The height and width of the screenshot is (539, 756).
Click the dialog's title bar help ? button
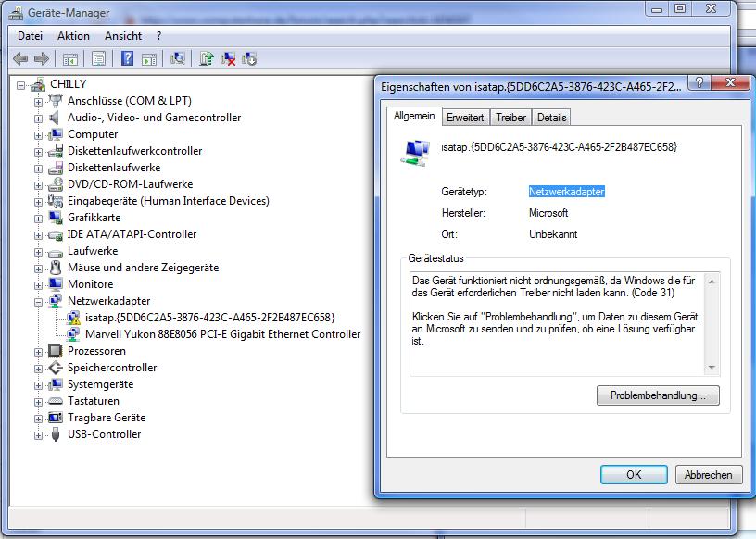pyautogui.click(x=699, y=82)
